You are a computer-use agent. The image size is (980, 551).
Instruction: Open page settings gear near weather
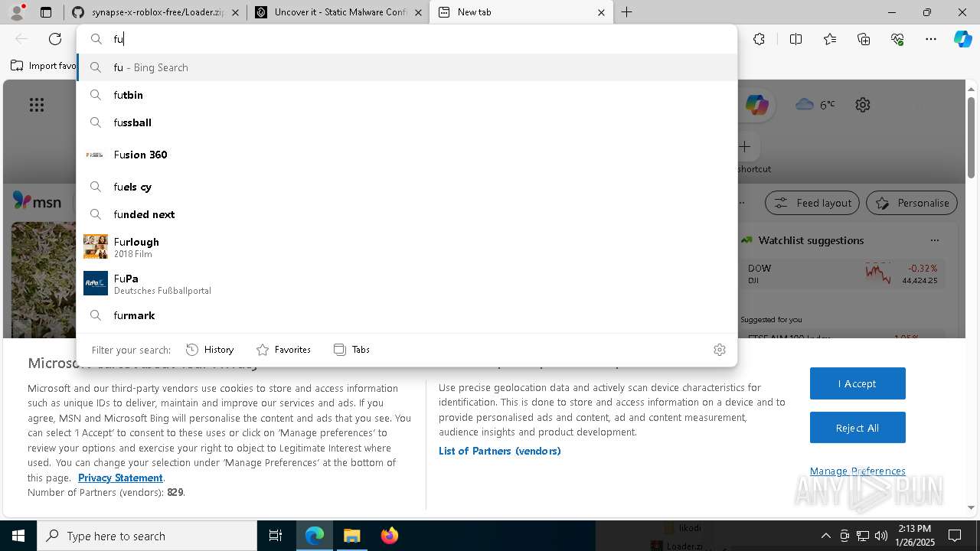[863, 105]
